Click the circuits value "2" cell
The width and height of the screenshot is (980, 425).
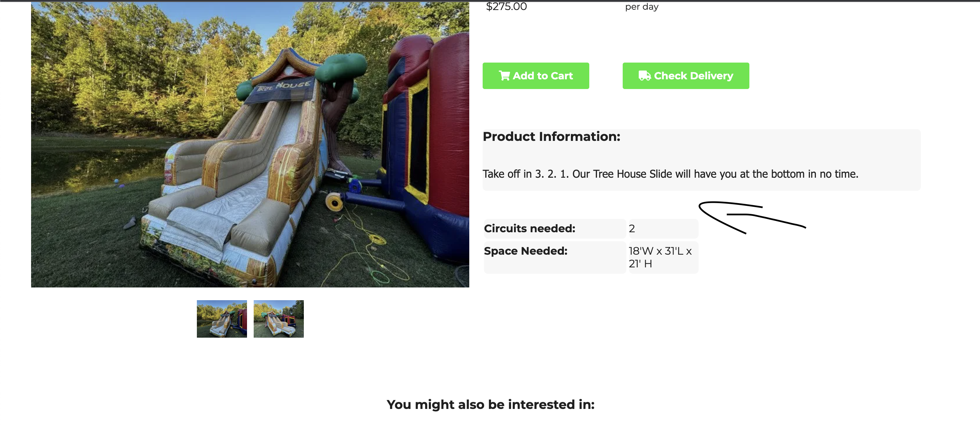point(632,229)
